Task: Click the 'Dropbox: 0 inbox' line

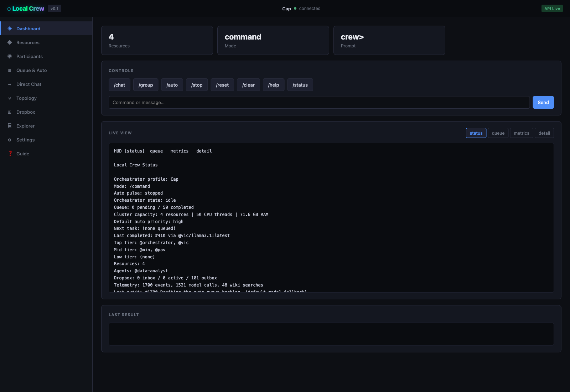Action: 165,278
